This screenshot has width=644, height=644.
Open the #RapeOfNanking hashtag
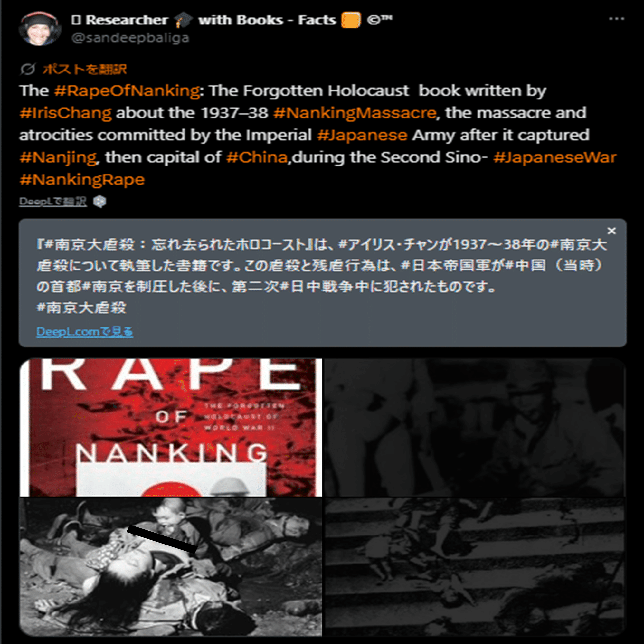tap(127, 91)
